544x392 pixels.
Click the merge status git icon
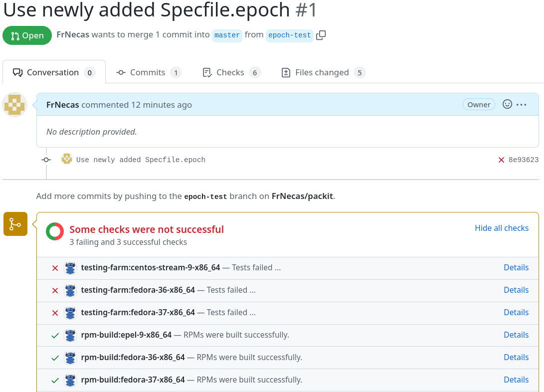click(15, 224)
